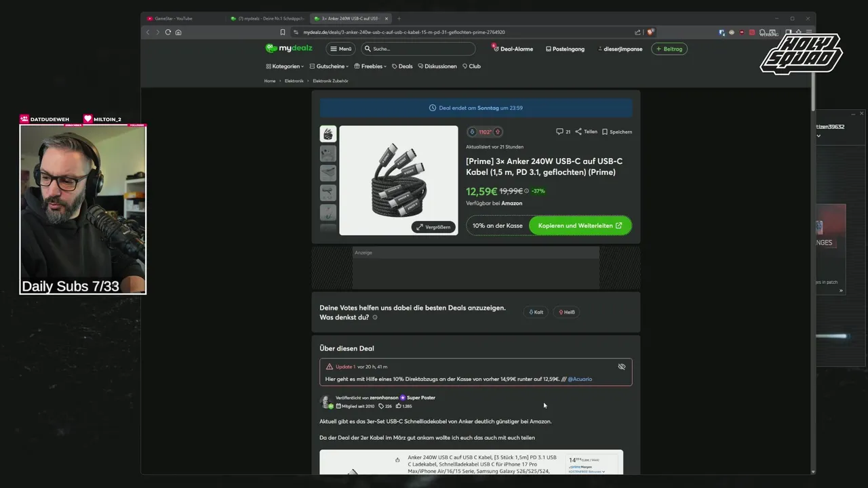Click the Deal endet am Sonntag banner
Screen dimensions: 868x488
point(476,108)
